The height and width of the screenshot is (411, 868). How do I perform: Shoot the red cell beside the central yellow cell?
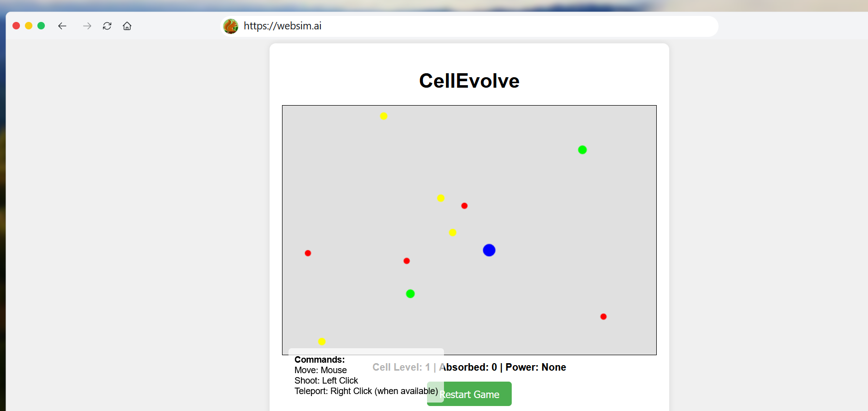click(x=464, y=206)
